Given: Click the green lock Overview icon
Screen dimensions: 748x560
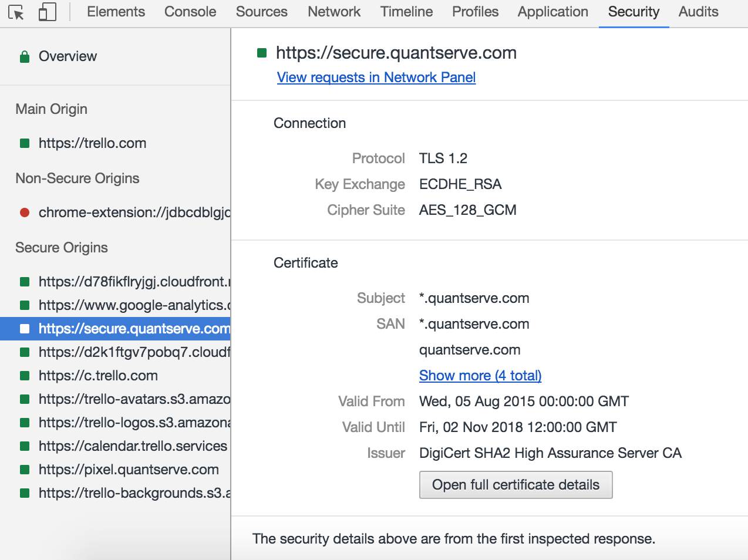Looking at the screenshot, I should pos(25,57).
